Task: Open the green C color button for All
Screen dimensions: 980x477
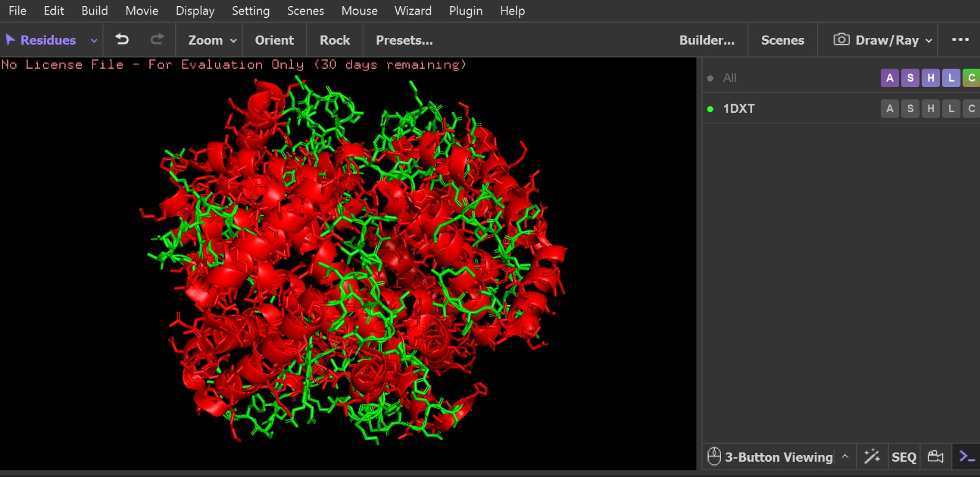Action: [x=971, y=78]
